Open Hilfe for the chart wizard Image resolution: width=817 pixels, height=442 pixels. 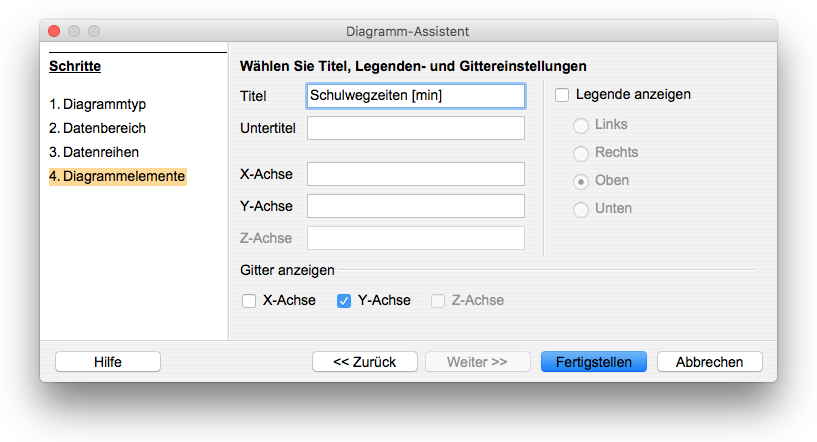tap(108, 362)
